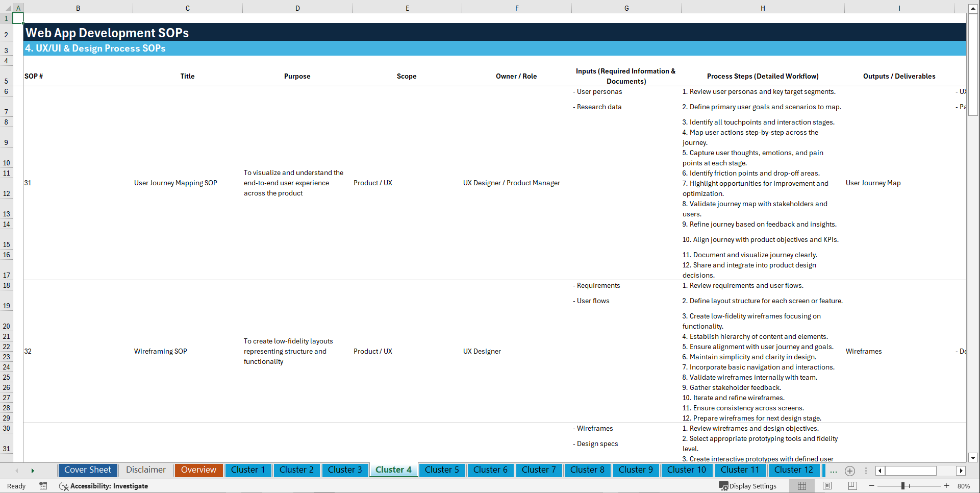Open Display Settings from the status bar
Screen dimensions: 980x493
748,486
